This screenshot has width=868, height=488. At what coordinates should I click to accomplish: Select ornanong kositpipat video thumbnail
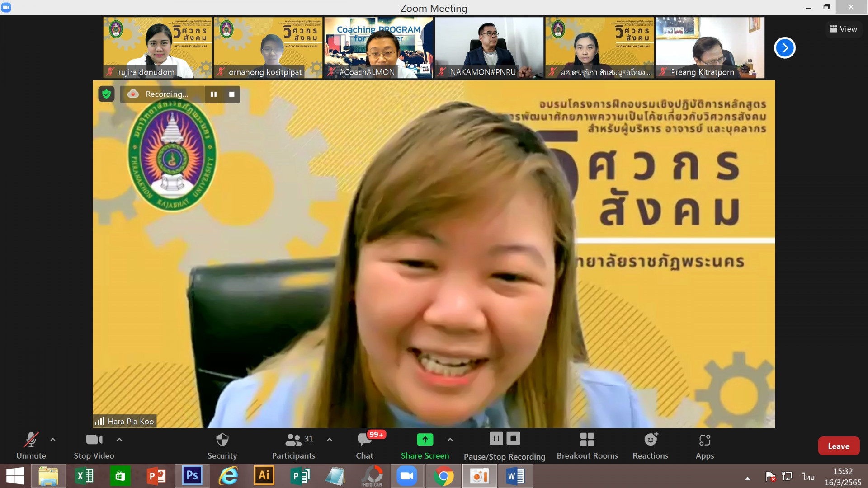pyautogui.click(x=268, y=48)
